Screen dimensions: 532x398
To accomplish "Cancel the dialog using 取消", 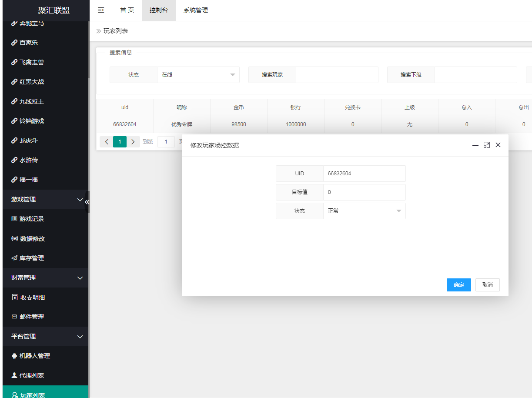I will [487, 285].
